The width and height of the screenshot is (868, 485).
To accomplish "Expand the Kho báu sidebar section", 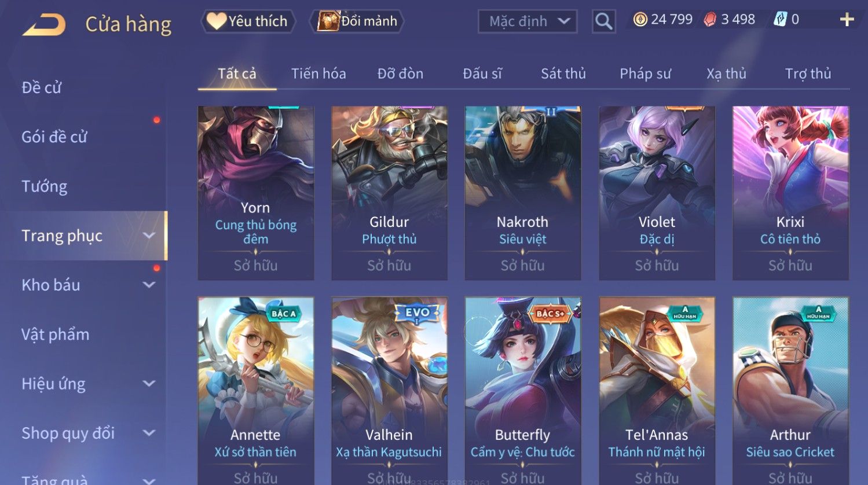I will click(149, 285).
